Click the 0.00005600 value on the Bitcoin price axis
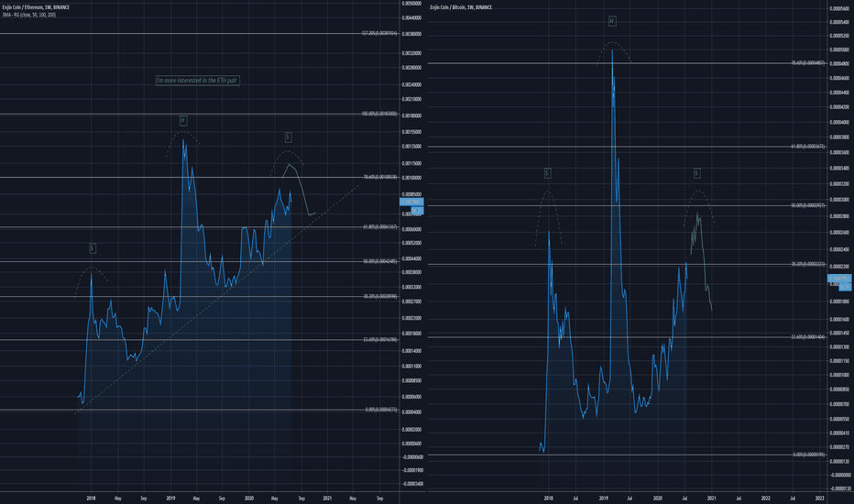854x504 pixels. click(839, 9)
